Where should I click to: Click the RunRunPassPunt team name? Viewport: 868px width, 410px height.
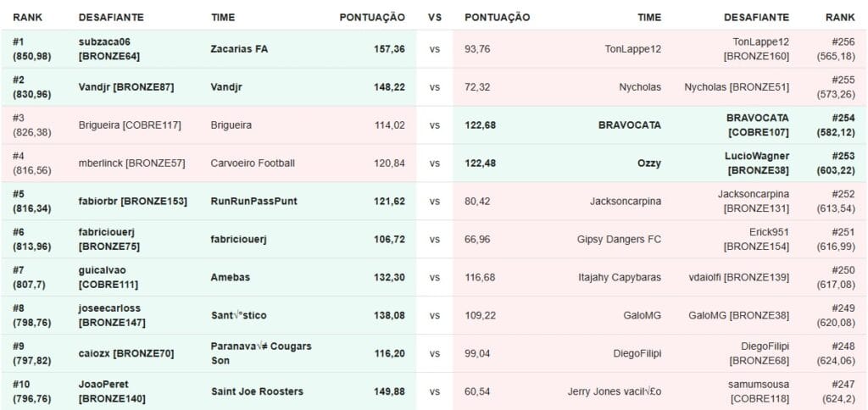253,202
